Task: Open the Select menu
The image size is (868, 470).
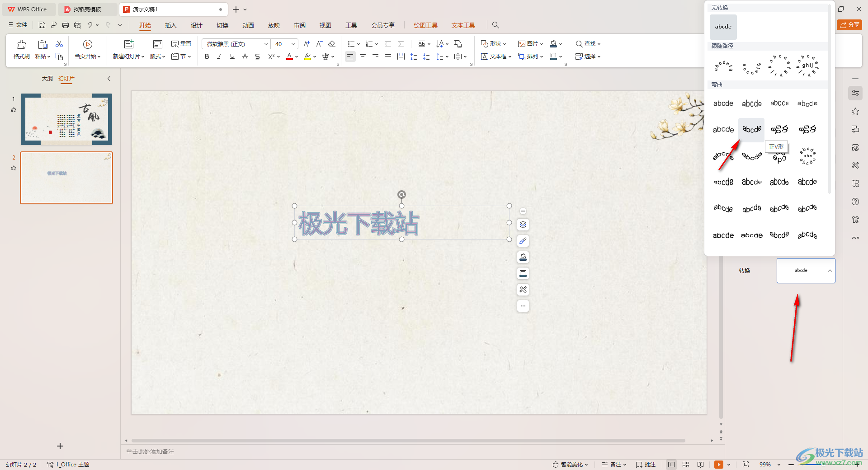Action: [x=588, y=56]
